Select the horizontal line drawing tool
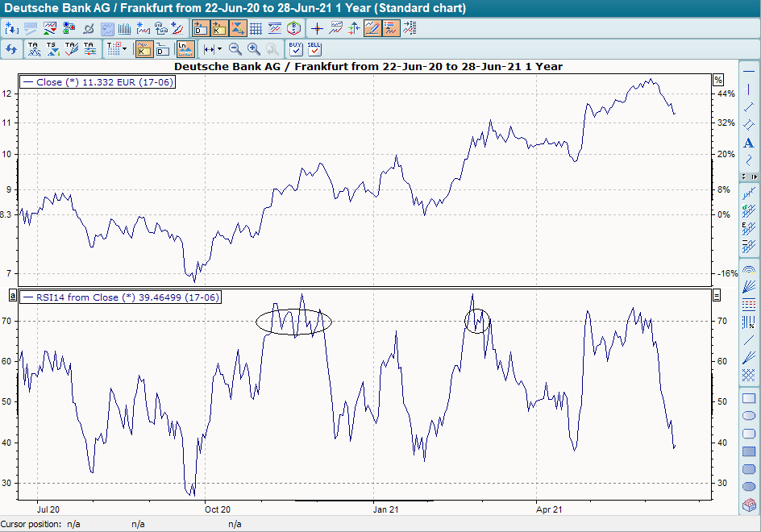Screen dimensions: 761x532 pyautogui.click(x=748, y=72)
